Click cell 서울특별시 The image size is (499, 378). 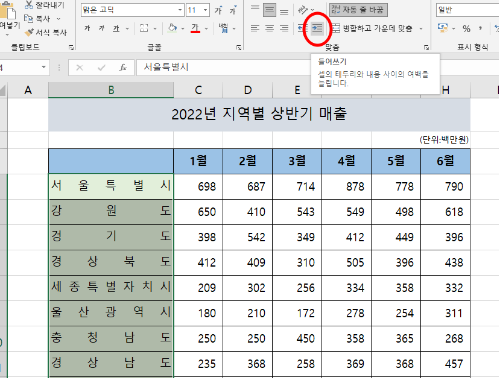tap(111, 186)
